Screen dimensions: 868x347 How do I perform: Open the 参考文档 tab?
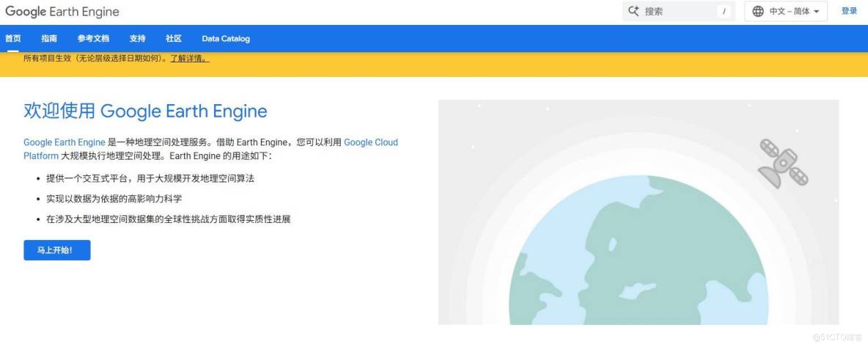pos(93,38)
